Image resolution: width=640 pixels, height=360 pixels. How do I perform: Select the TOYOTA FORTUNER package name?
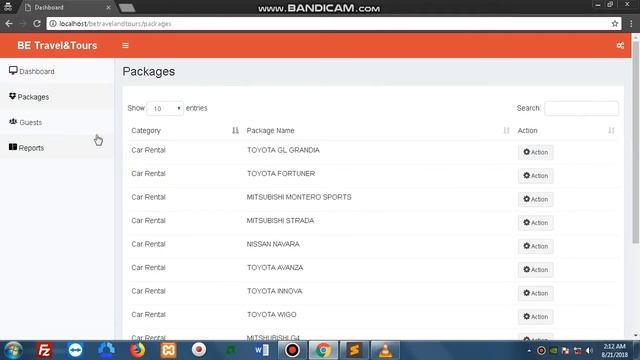[x=281, y=173]
